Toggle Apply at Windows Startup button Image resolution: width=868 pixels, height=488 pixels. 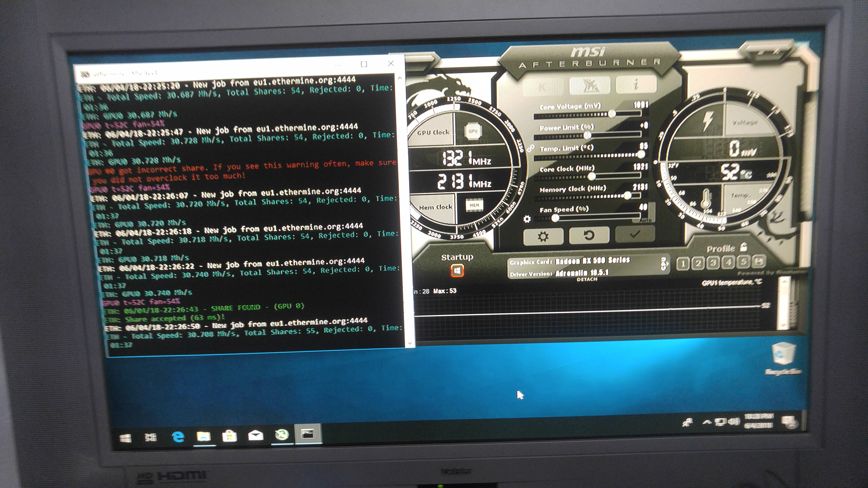click(457, 270)
